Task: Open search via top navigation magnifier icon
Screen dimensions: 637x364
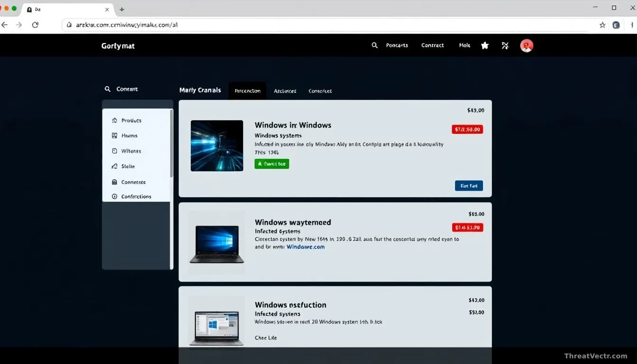Action: [x=374, y=45]
